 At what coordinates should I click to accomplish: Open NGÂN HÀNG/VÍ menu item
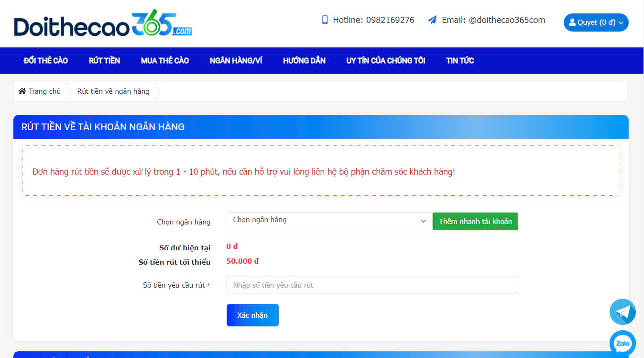point(236,60)
